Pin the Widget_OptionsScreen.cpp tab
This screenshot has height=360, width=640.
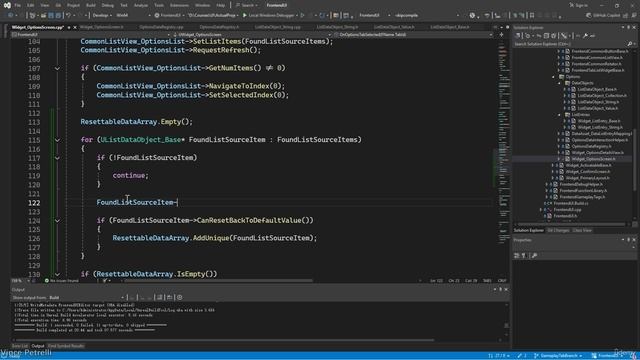[x=69, y=27]
